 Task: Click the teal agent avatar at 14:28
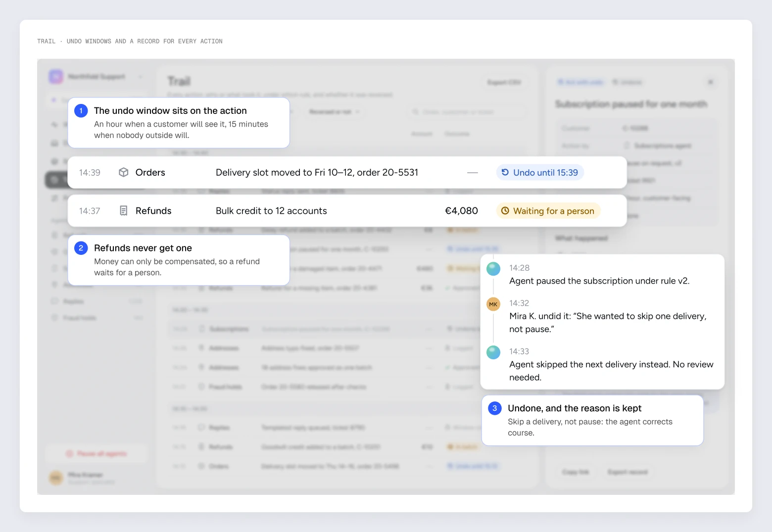(x=493, y=269)
